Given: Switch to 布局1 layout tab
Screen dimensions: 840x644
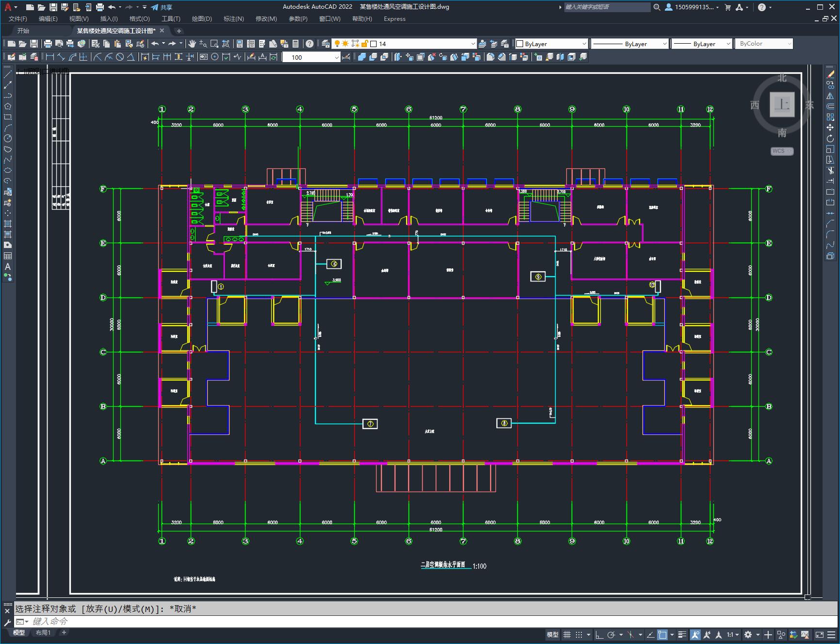Looking at the screenshot, I should (x=43, y=632).
